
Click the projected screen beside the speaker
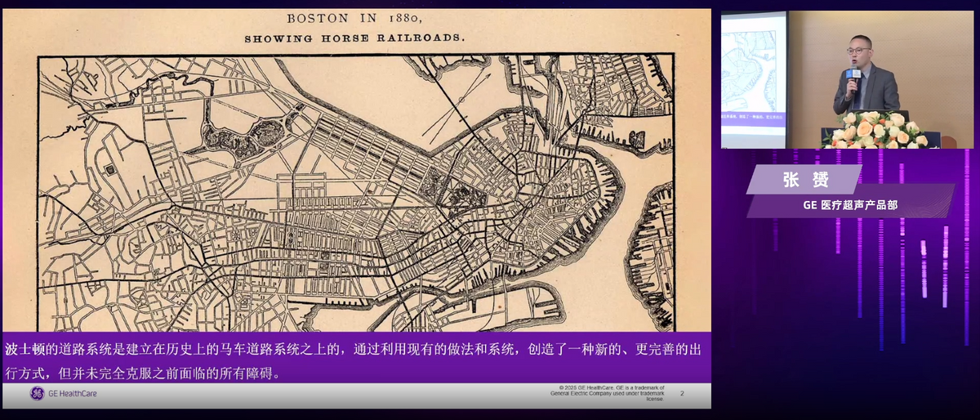tap(753, 78)
